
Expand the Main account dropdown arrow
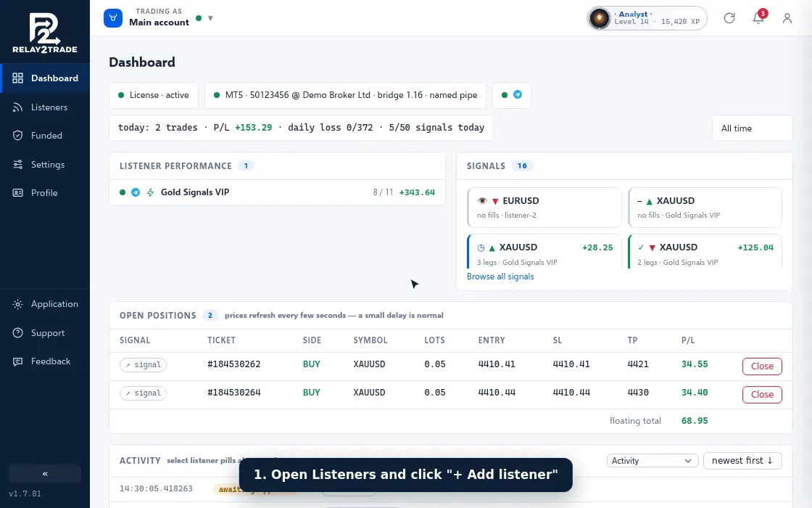pos(210,18)
